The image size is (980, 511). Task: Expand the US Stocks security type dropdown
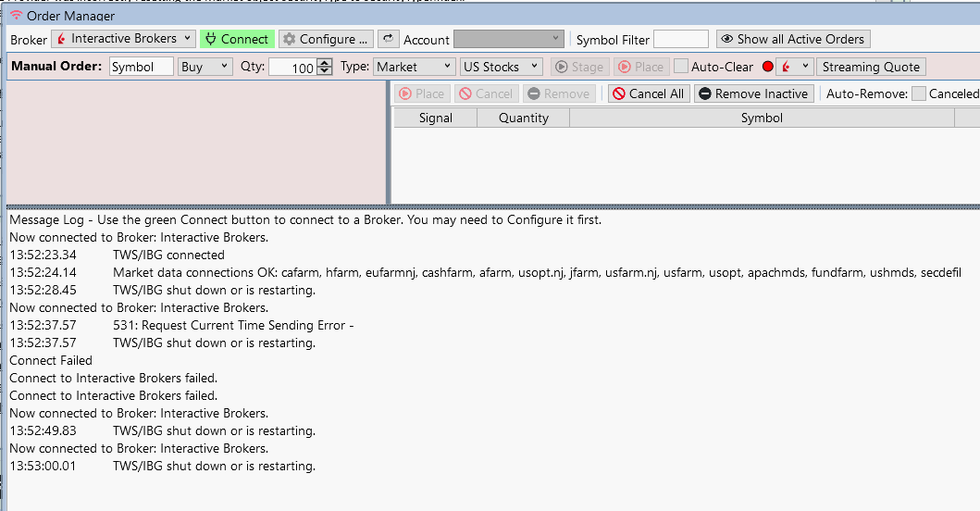pyautogui.click(x=502, y=67)
